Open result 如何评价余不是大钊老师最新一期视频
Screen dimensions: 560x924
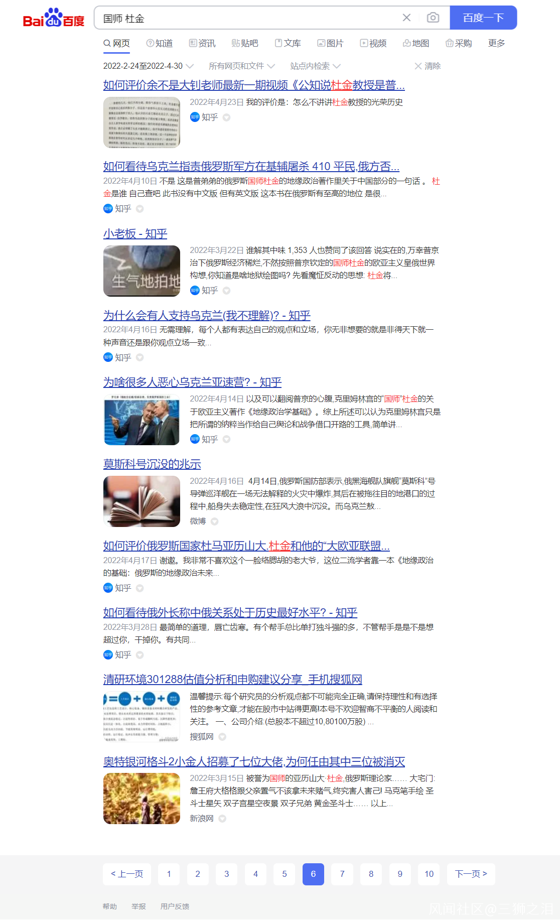coord(254,85)
